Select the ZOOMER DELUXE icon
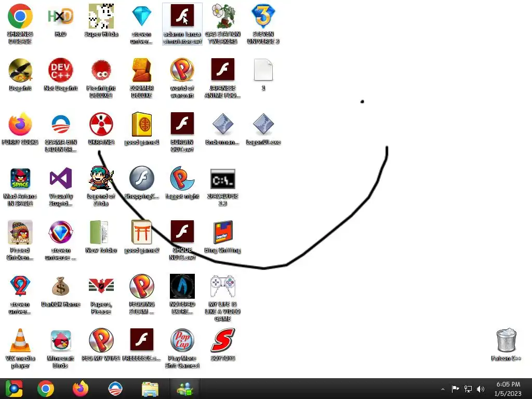Viewport: 532px width, 399px height. pos(141,70)
